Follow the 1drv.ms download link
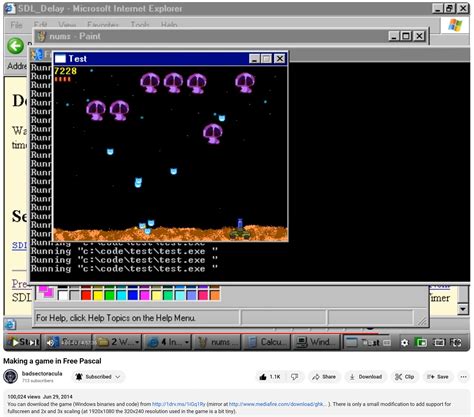Screen dimensions: 474x417 tap(179, 404)
